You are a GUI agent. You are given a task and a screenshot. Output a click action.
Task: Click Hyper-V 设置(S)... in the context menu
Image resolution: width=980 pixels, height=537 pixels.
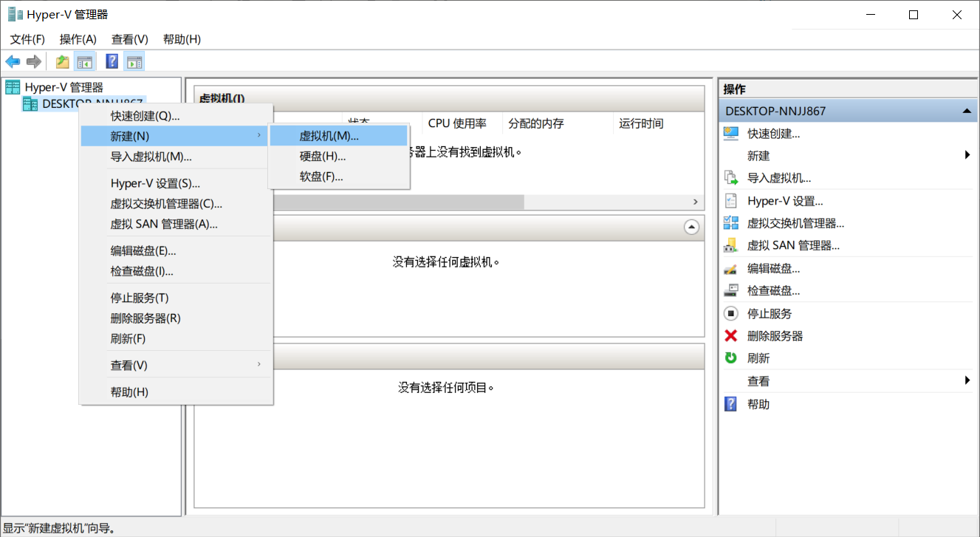pos(155,183)
